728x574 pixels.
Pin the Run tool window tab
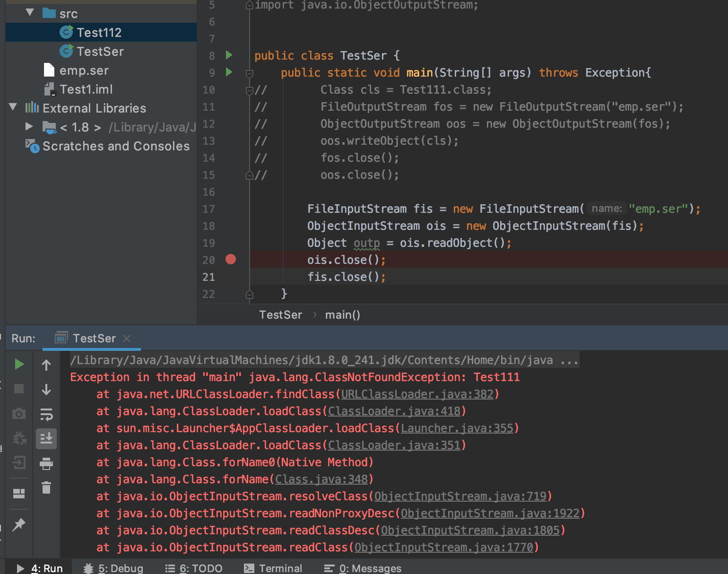click(x=19, y=524)
